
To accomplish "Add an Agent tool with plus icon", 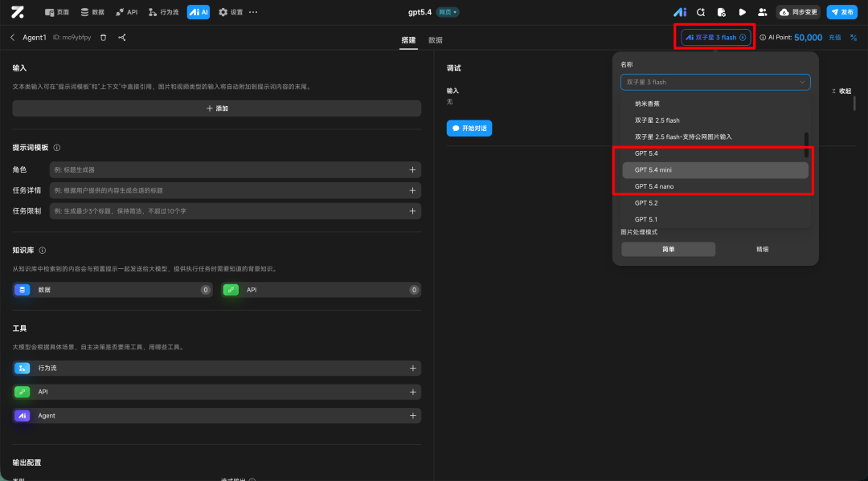I will pyautogui.click(x=412, y=416).
